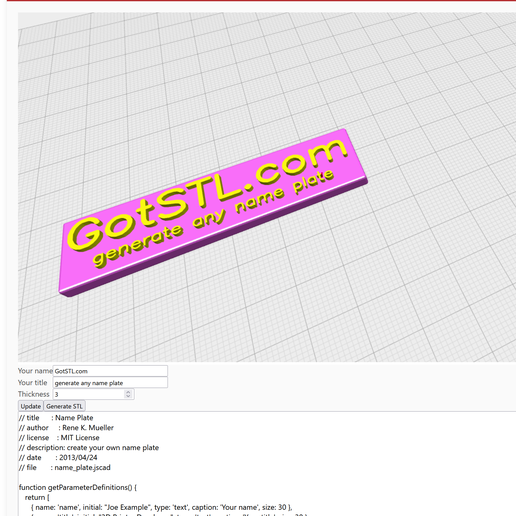Click the Update button
Viewport: 516px width, 516px height.
click(x=31, y=406)
